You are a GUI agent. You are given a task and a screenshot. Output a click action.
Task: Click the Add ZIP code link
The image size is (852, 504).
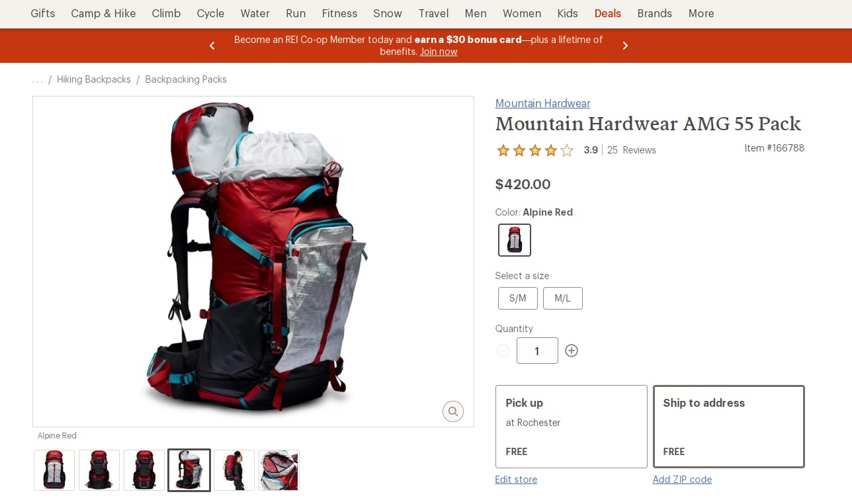[x=682, y=480]
